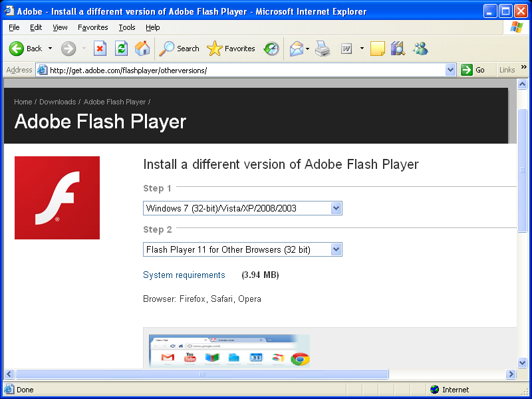Screen dimensions: 532x399
Task: Open the Edit menu
Action: click(x=36, y=27)
